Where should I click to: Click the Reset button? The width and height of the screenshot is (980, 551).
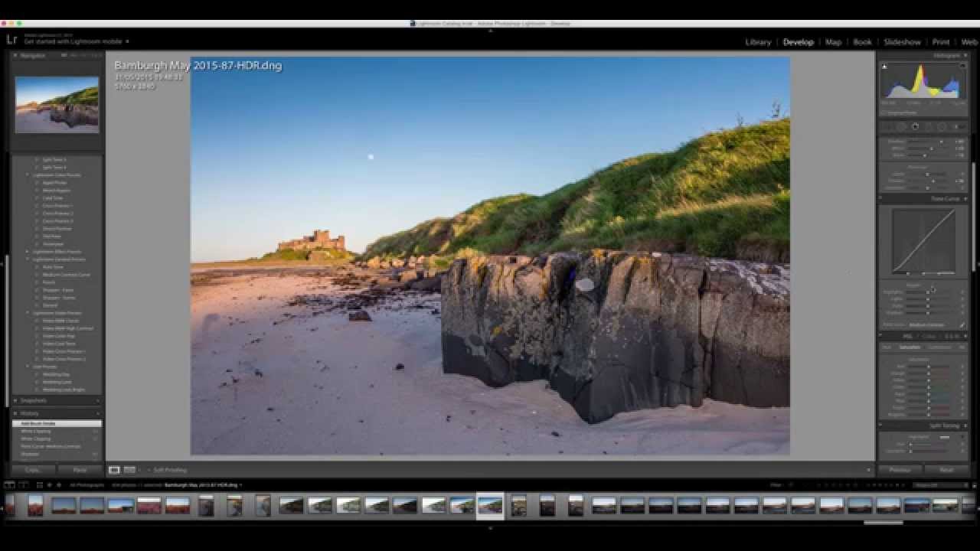point(946,470)
